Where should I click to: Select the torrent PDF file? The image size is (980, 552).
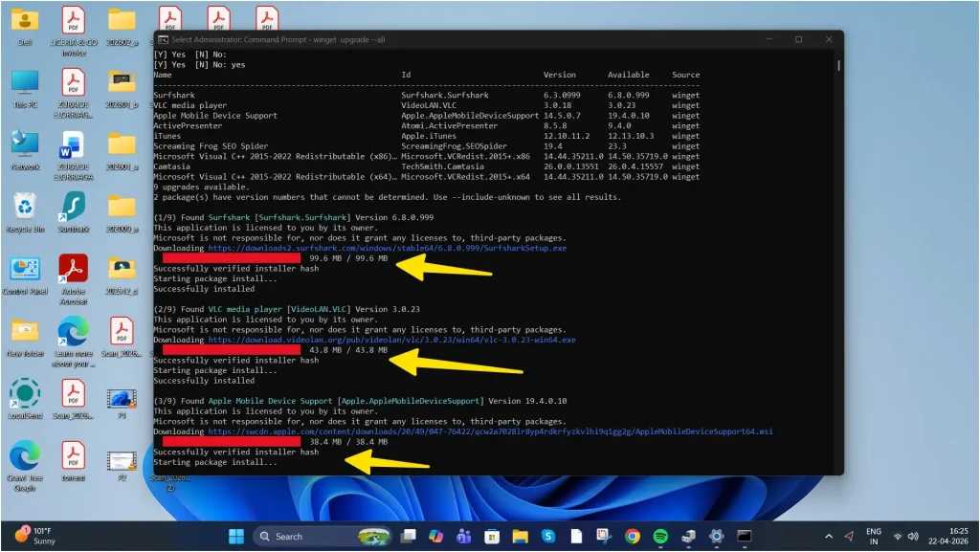click(x=73, y=461)
